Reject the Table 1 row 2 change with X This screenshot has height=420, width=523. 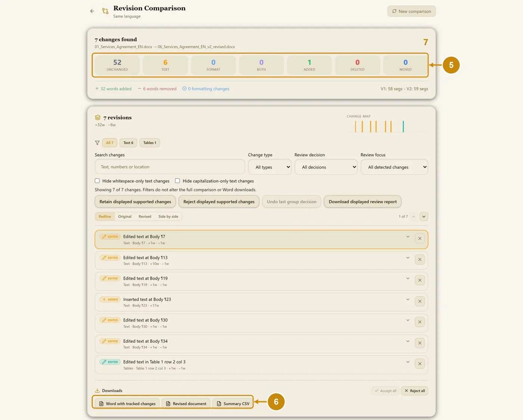coord(420,364)
